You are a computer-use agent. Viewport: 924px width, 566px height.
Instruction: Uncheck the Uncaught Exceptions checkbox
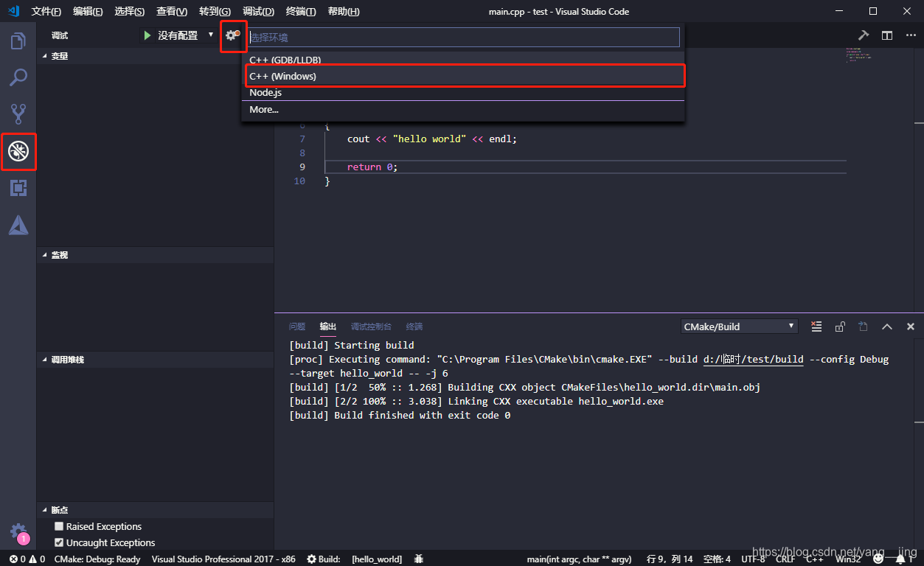tap(59, 542)
